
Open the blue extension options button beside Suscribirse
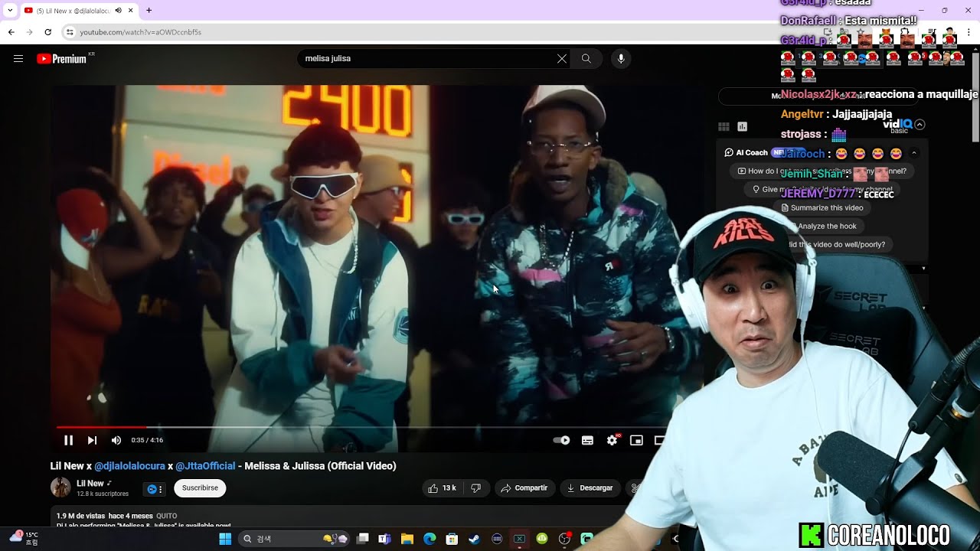155,489
